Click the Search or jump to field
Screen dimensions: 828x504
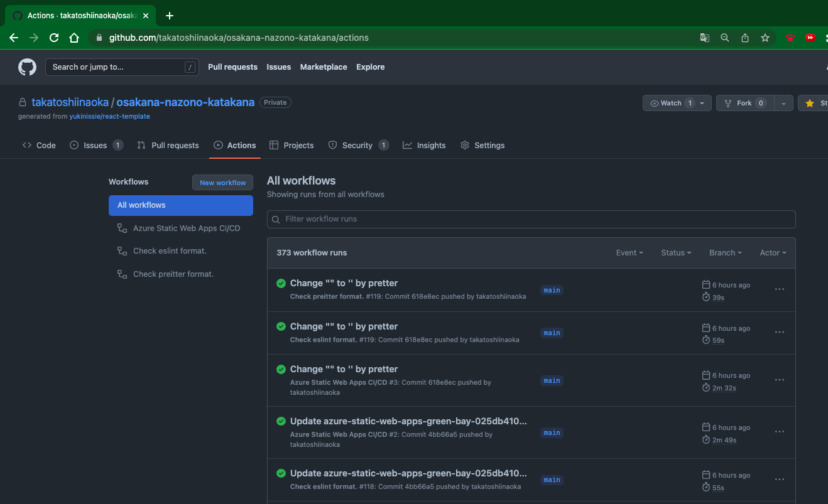(122, 67)
